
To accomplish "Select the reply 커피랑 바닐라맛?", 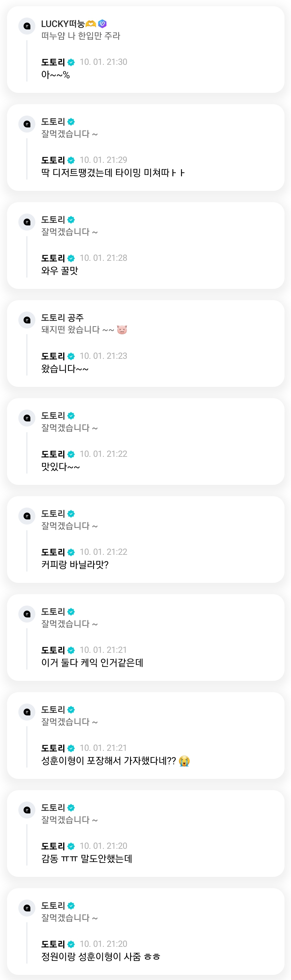I will 75,565.
